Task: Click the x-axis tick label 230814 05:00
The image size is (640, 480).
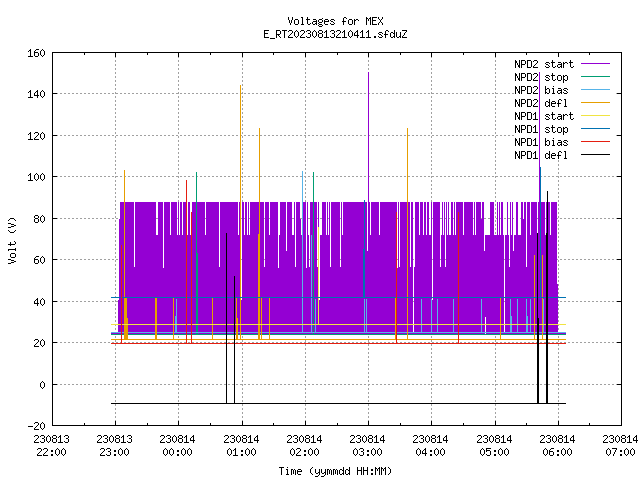Action: click(x=494, y=446)
